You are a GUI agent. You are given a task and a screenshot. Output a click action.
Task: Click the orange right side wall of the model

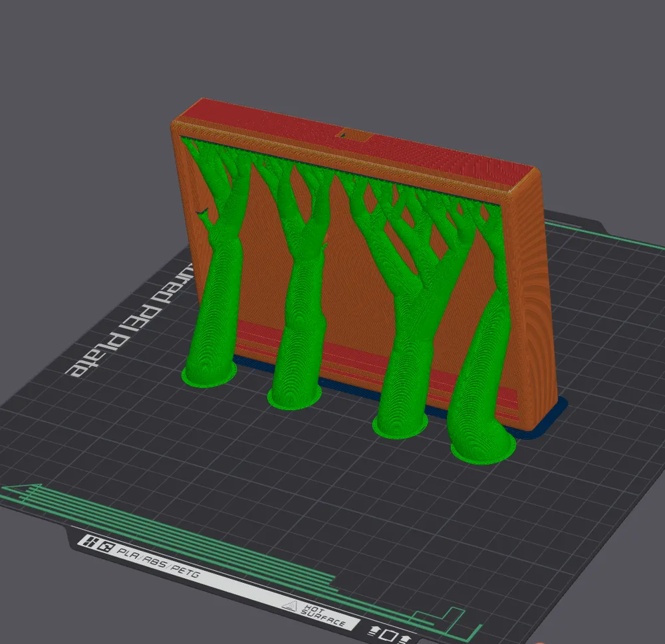(536, 299)
